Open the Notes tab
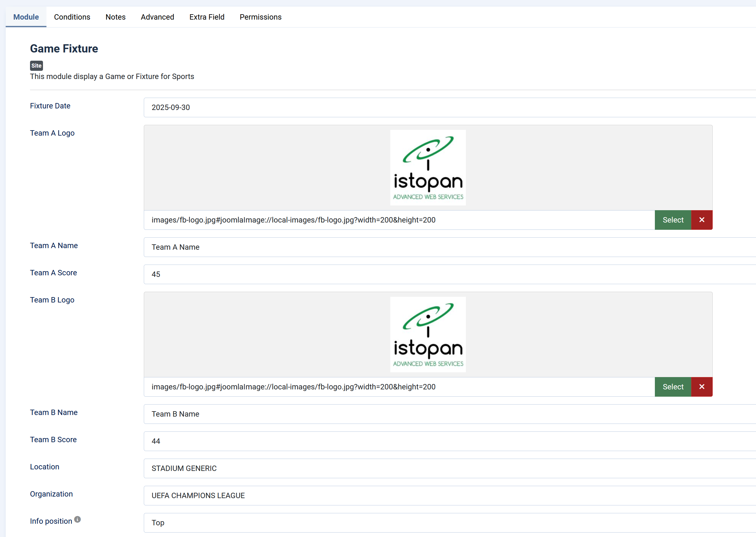The image size is (756, 537). (115, 17)
